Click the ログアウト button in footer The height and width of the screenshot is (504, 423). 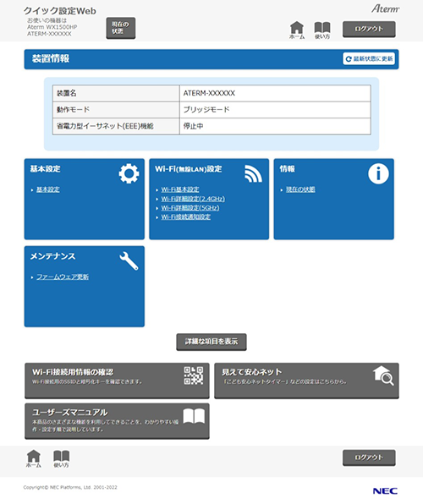point(369,457)
